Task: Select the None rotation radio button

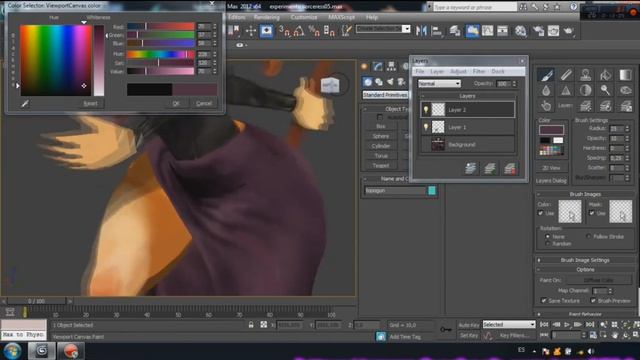Action: click(548, 236)
